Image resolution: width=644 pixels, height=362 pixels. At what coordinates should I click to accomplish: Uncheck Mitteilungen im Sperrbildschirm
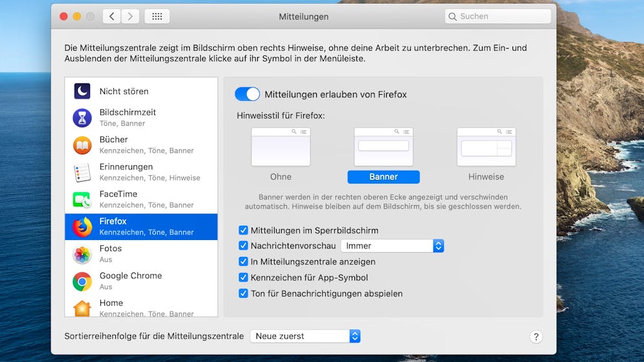pos(243,230)
